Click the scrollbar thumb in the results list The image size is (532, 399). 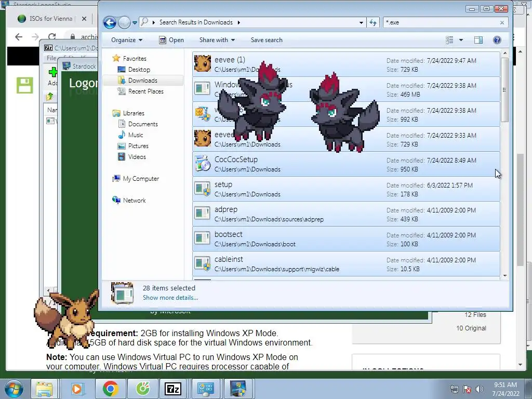tap(505, 90)
